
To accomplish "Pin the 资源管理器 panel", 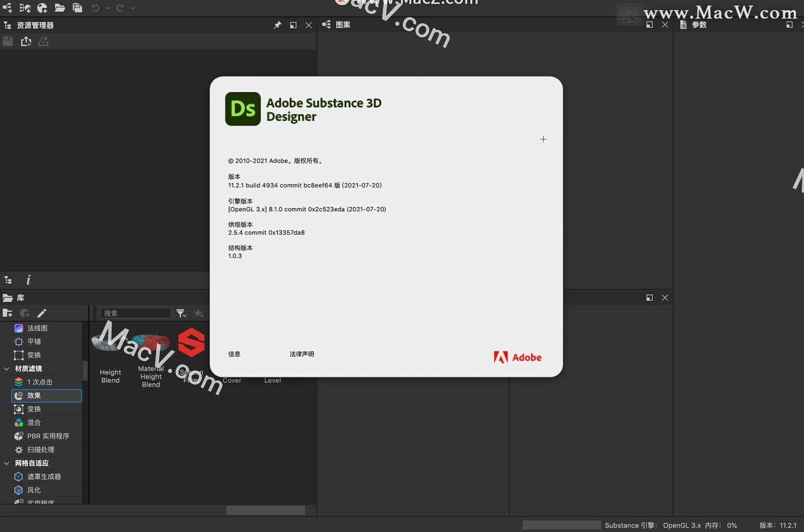I will tap(277, 25).
